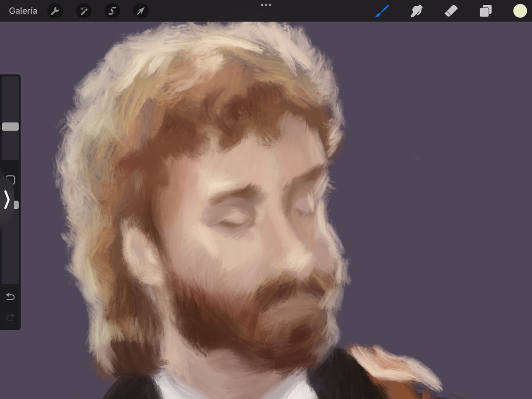Screen dimensions: 532x399
Task: Select the Eraser tool
Action: (x=450, y=11)
